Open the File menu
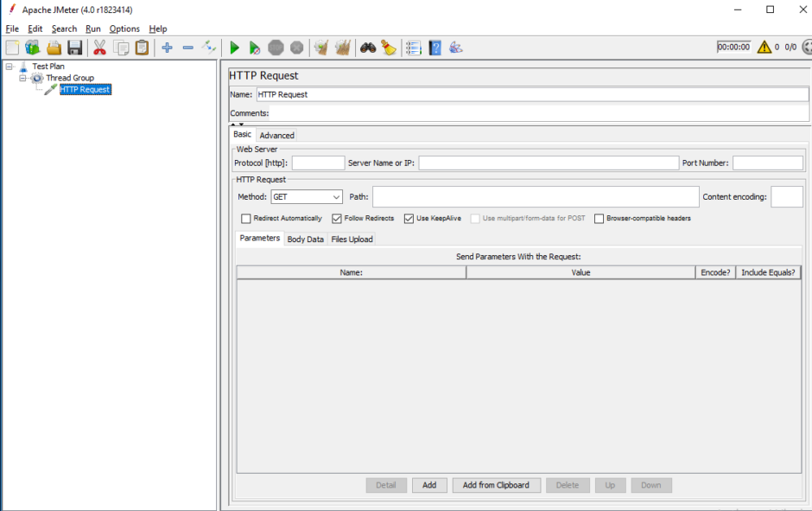812x511 pixels. tap(12, 29)
